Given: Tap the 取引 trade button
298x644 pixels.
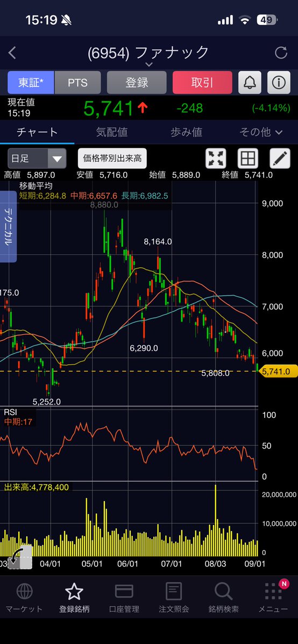Looking at the screenshot, I should 202,83.
